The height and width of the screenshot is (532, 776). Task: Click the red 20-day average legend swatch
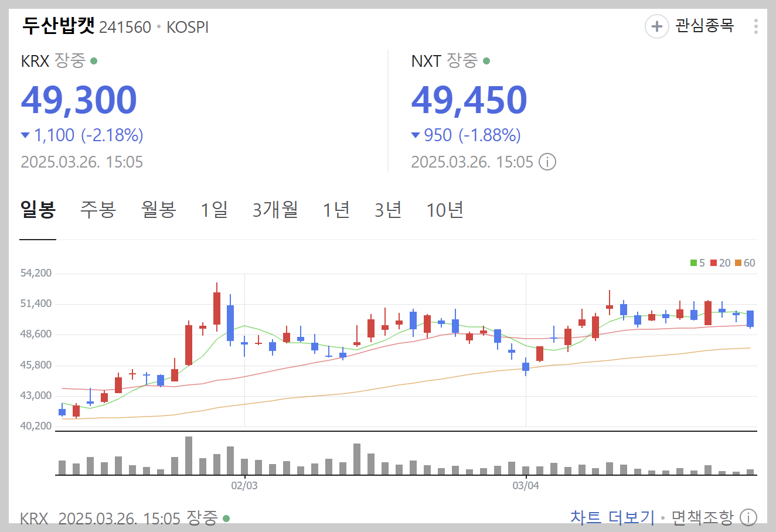tap(713, 263)
